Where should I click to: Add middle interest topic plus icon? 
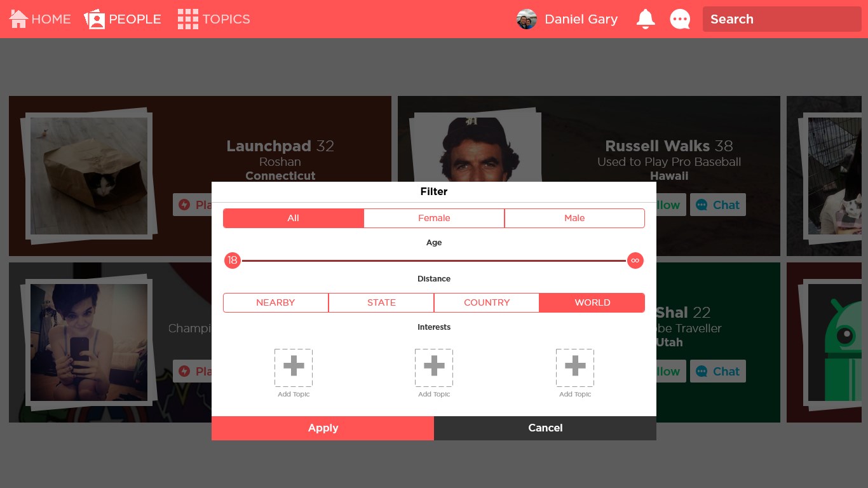click(434, 367)
